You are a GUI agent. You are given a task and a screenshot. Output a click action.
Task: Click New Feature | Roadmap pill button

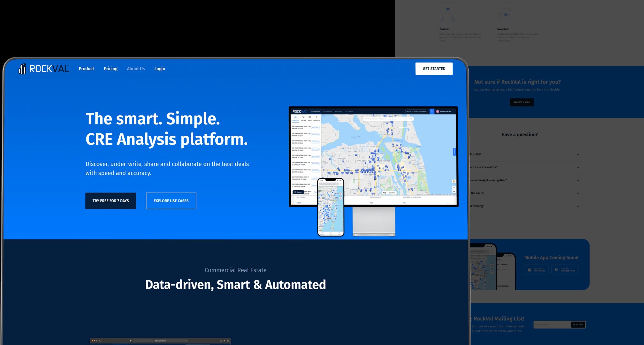(x=416, y=111)
